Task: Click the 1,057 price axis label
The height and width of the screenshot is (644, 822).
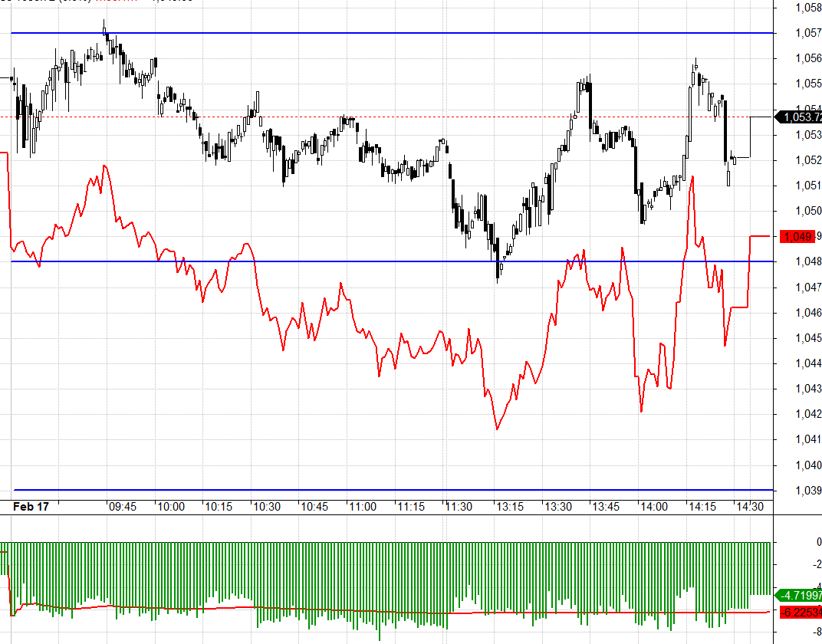Action: click(808, 33)
